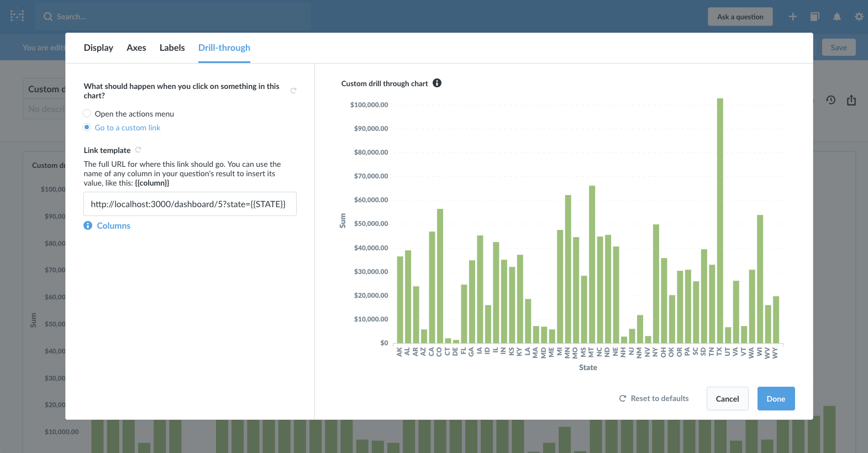Click the Save button

click(x=839, y=48)
